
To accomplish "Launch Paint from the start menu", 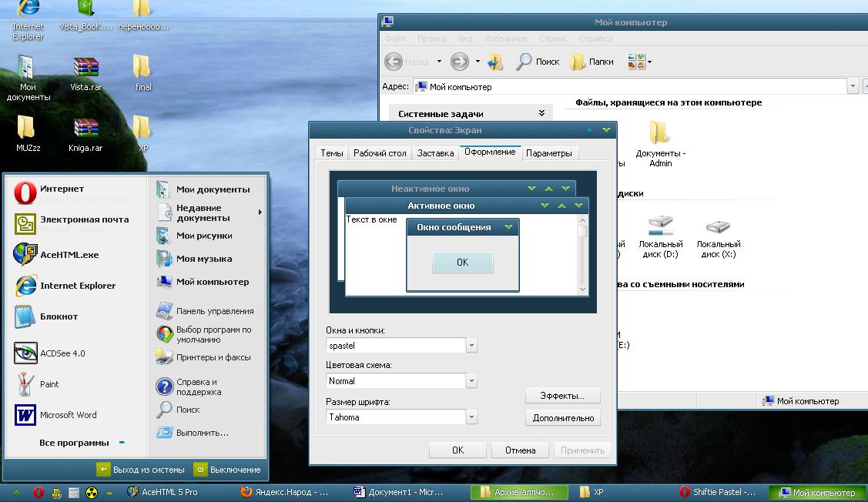I will pos(36,384).
